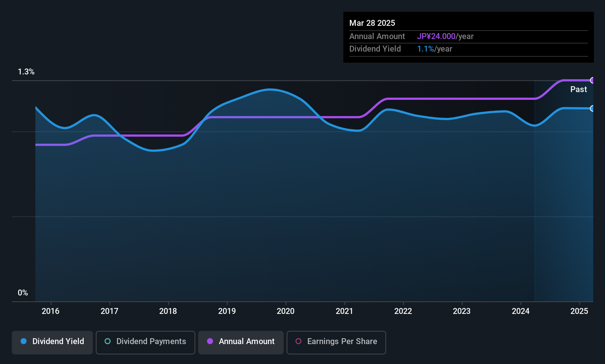This screenshot has height=364, width=605.
Task: Select the purple Annual Amount endpoint marker
Action: tap(592, 80)
